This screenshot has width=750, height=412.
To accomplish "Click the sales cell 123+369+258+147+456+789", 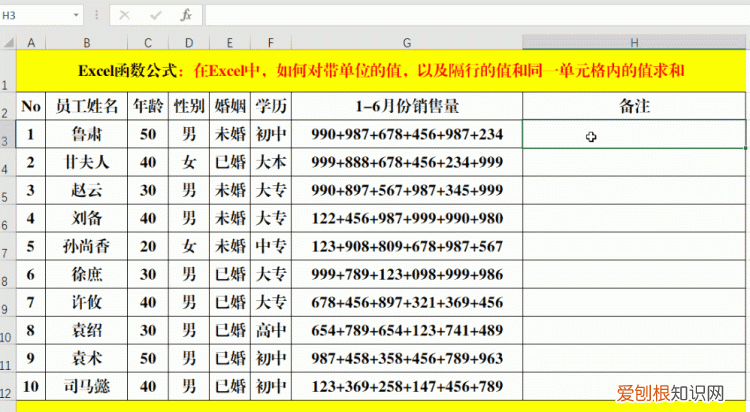I will (406, 386).
